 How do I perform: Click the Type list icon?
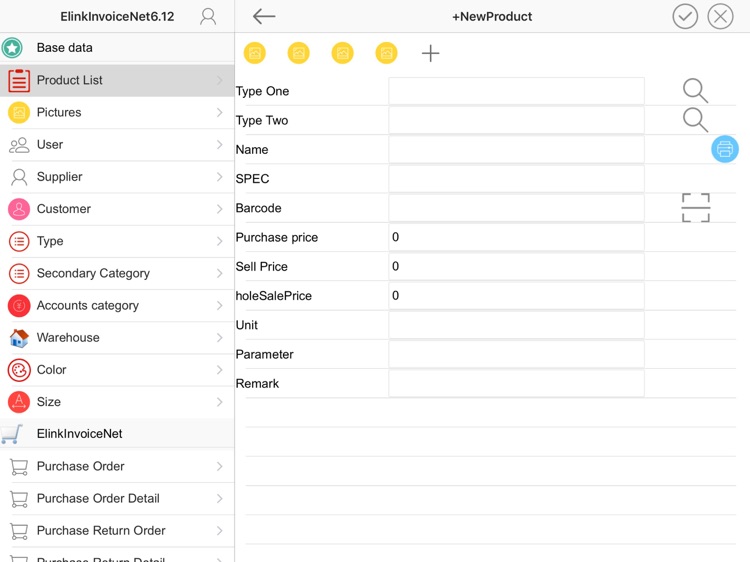click(19, 241)
